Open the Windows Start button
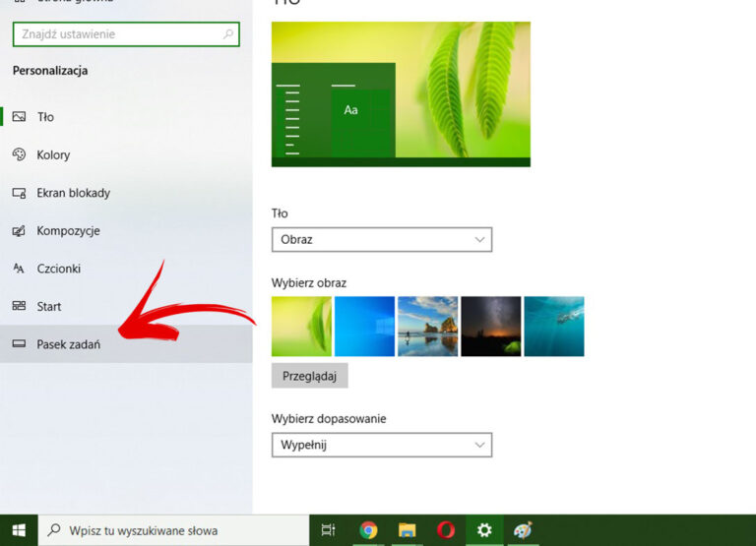 click(19, 530)
